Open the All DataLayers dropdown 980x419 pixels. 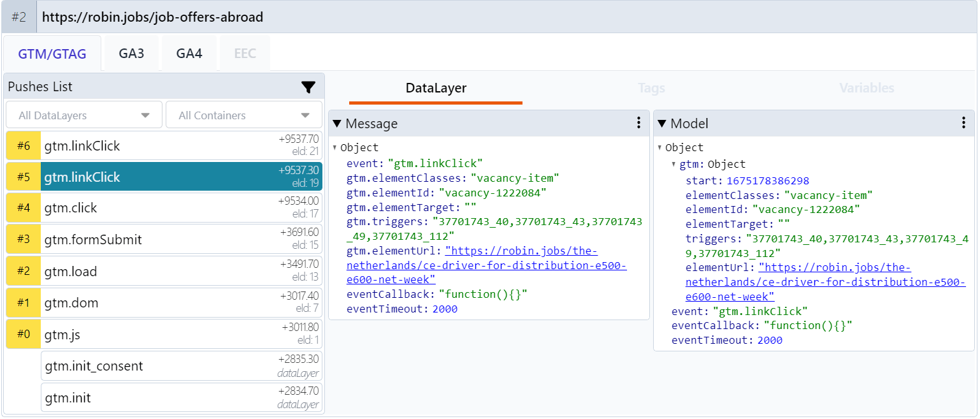[x=84, y=115]
